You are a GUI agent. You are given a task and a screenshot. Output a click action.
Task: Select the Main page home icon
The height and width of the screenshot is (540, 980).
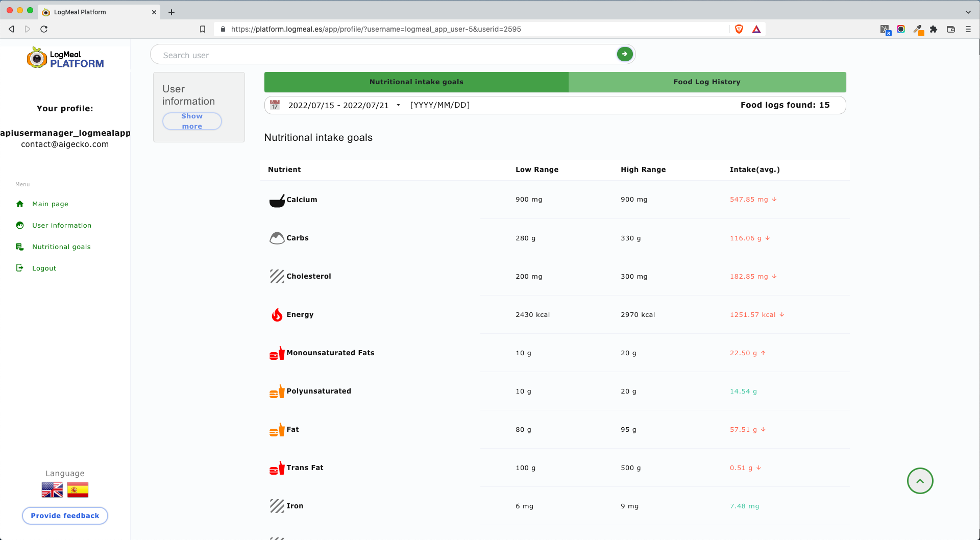[x=19, y=204]
